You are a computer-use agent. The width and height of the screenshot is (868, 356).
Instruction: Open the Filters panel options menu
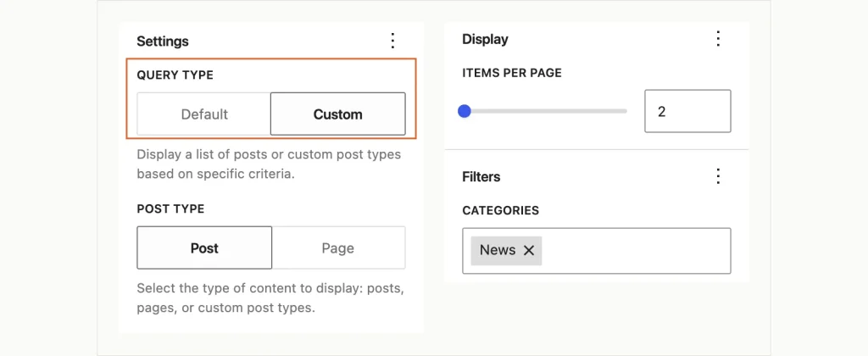(718, 176)
